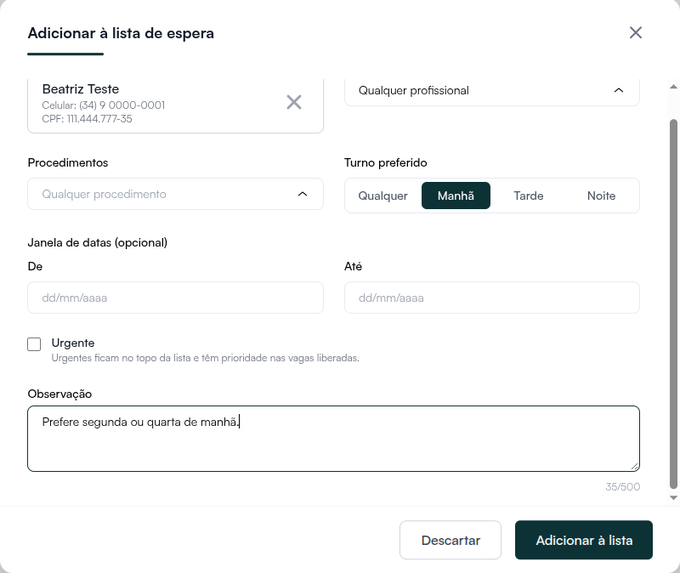This screenshot has width=680, height=573.
Task: Select Qualquer as preferred shift
Action: pyautogui.click(x=382, y=196)
